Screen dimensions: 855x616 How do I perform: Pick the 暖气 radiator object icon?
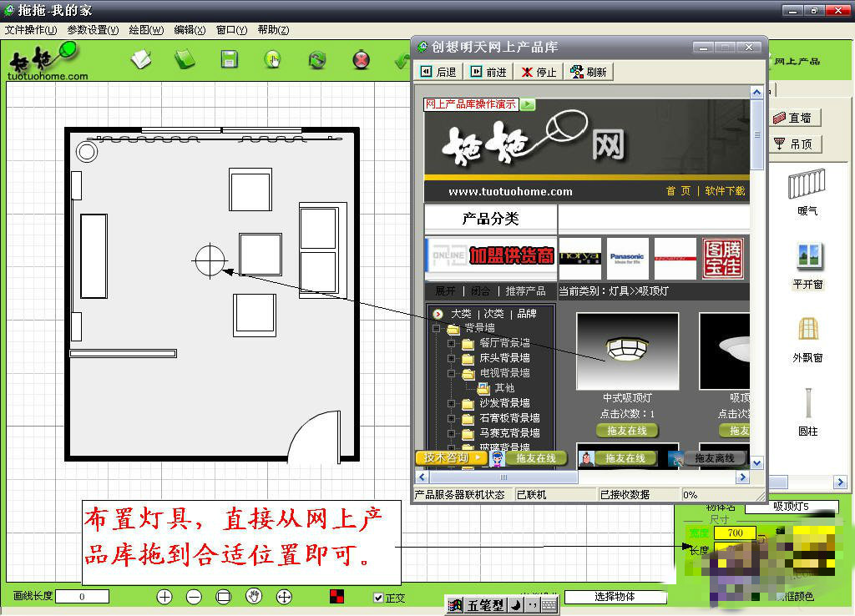(x=807, y=184)
